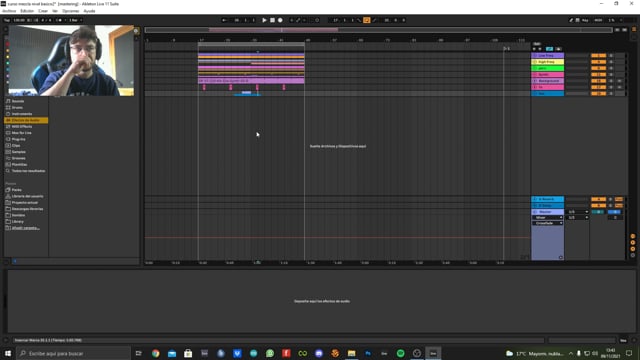Click the arrangement overview bar

point(378,30)
